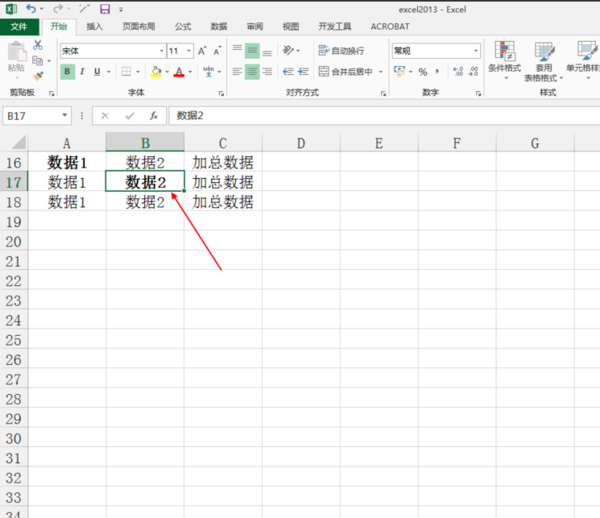
Task: Toggle Wrap Text (自动换行)
Action: coord(341,50)
